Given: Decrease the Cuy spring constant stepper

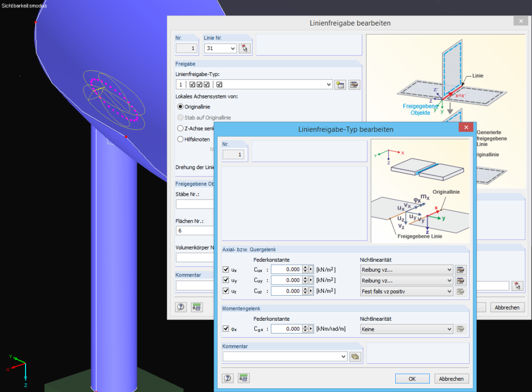Looking at the screenshot, I should (305, 282).
